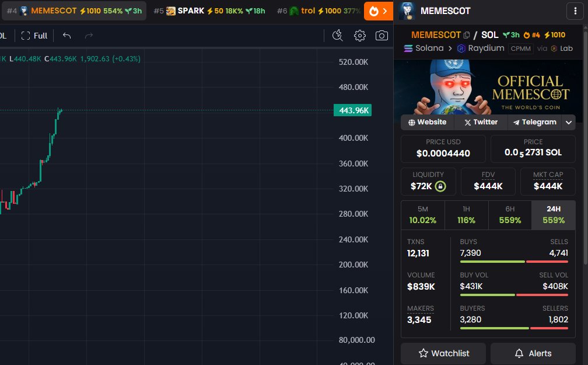Click the SELLS 4,741 count

coord(558,253)
